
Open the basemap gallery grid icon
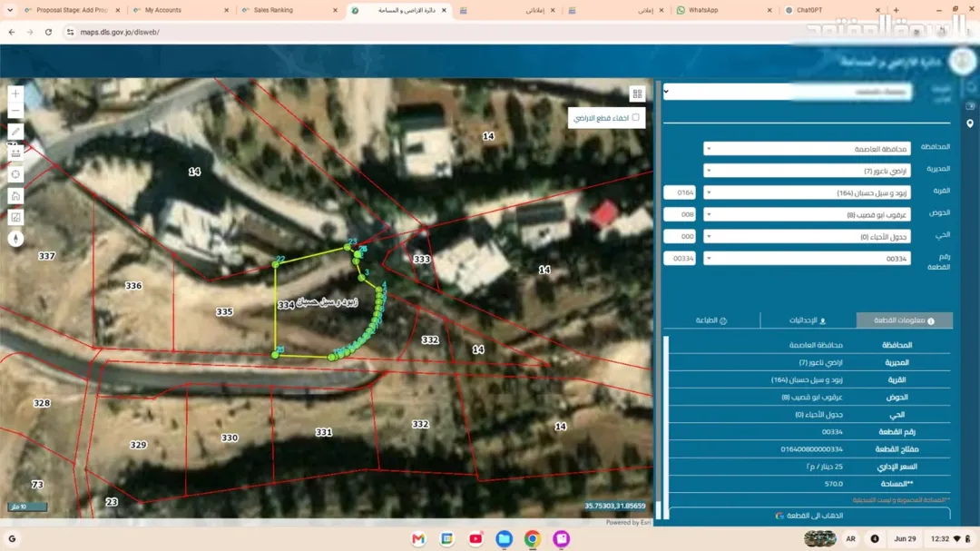[x=637, y=93]
